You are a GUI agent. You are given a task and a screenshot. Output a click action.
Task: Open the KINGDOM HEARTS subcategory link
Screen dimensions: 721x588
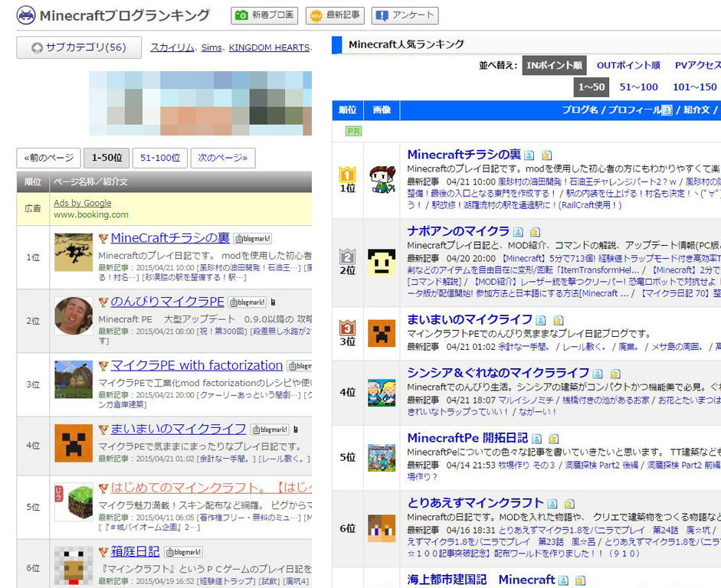270,47
